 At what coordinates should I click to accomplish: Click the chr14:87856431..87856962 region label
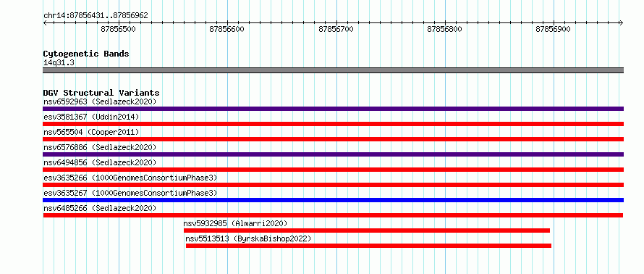(96, 16)
